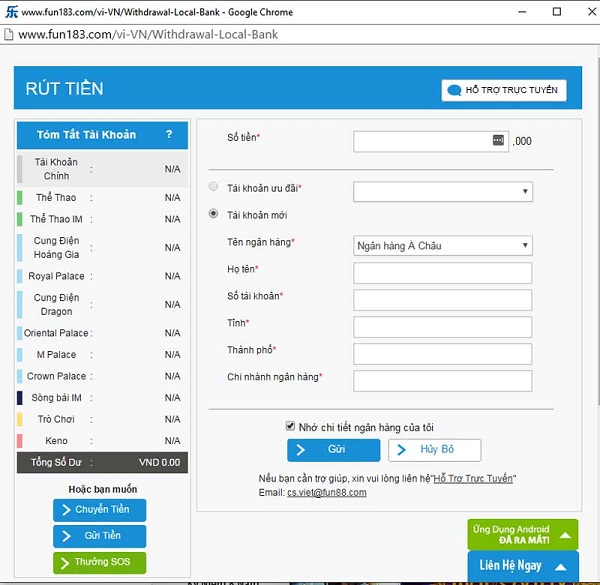Click the page icon beside the address bar URL
The height and width of the screenshot is (585, 600).
pyautogui.click(x=8, y=34)
